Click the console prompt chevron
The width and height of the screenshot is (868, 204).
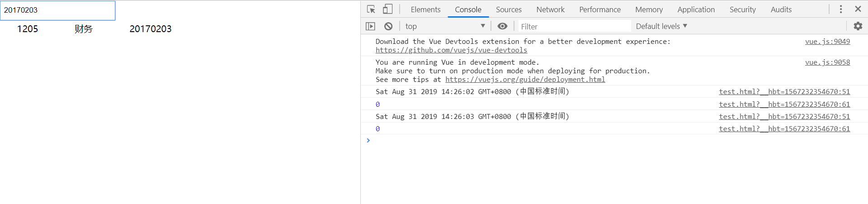pos(368,140)
